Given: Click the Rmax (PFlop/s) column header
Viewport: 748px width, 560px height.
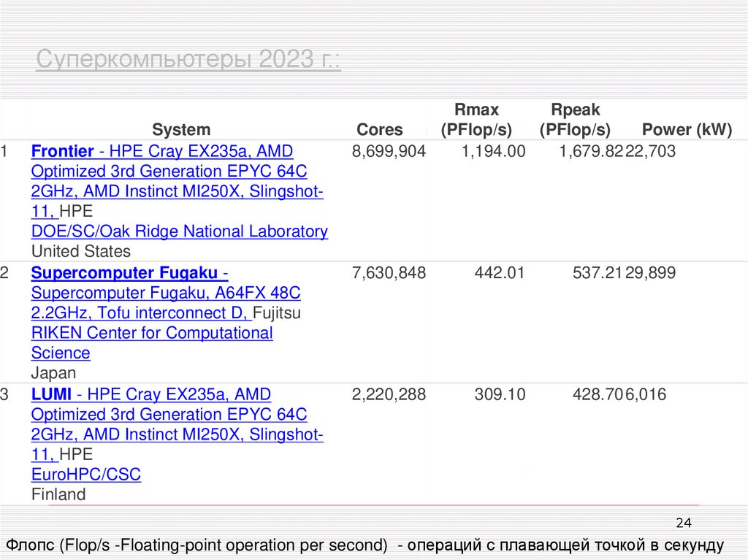Looking at the screenshot, I should tap(476, 119).
